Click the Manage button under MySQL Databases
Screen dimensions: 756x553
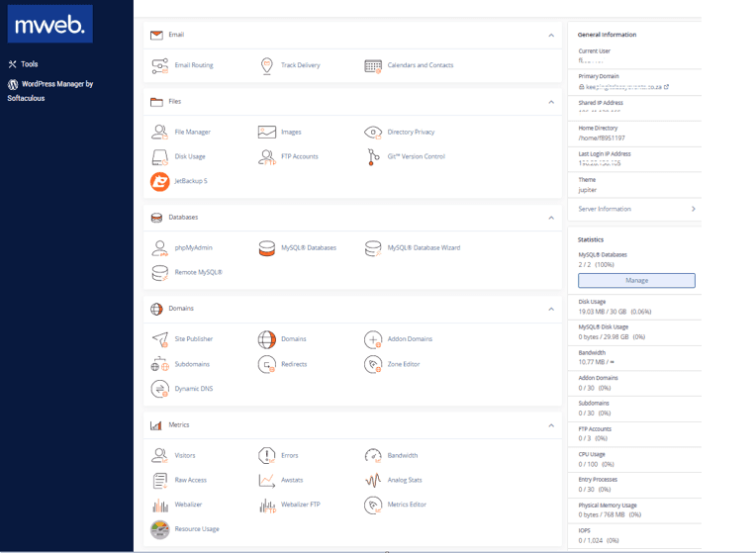(x=636, y=281)
